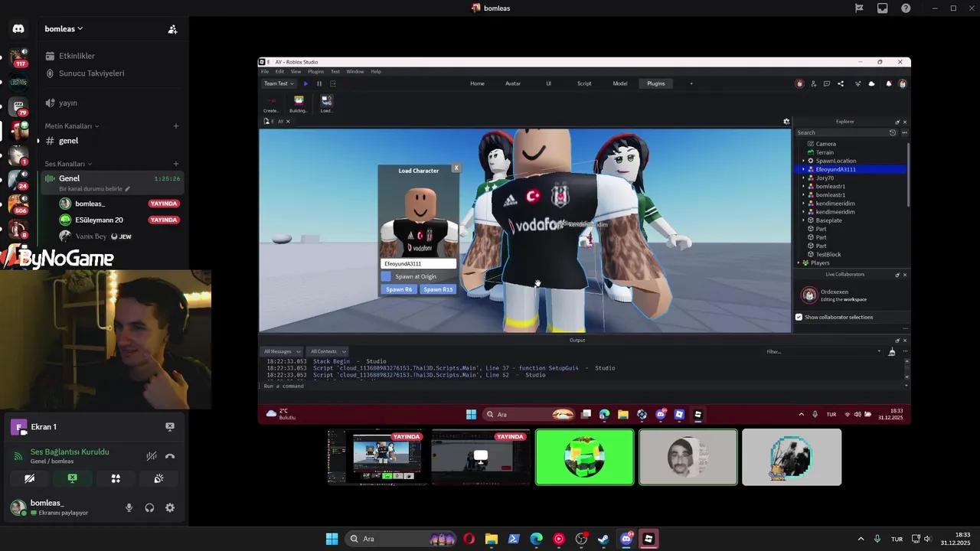Select the green participant tile
980x551 pixels.
[585, 457]
